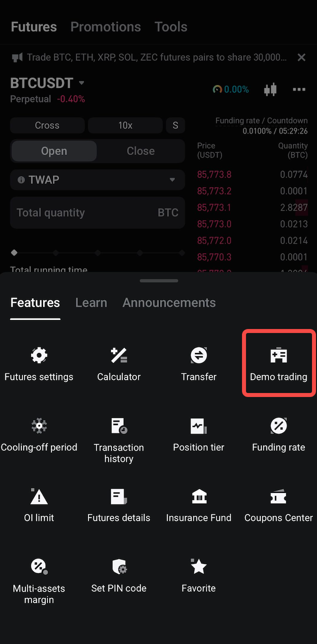Select the Open order side
The image size is (317, 644).
click(x=53, y=150)
